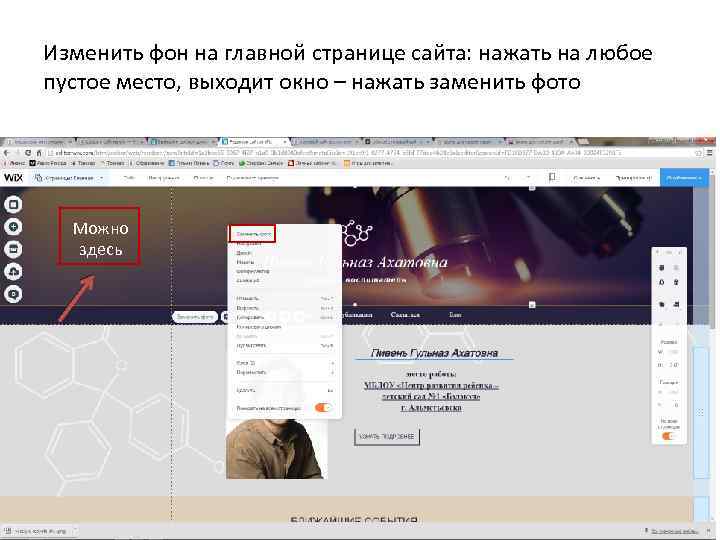Open the Background tool in the left sidebar
The image size is (720, 540).
click(x=13, y=204)
